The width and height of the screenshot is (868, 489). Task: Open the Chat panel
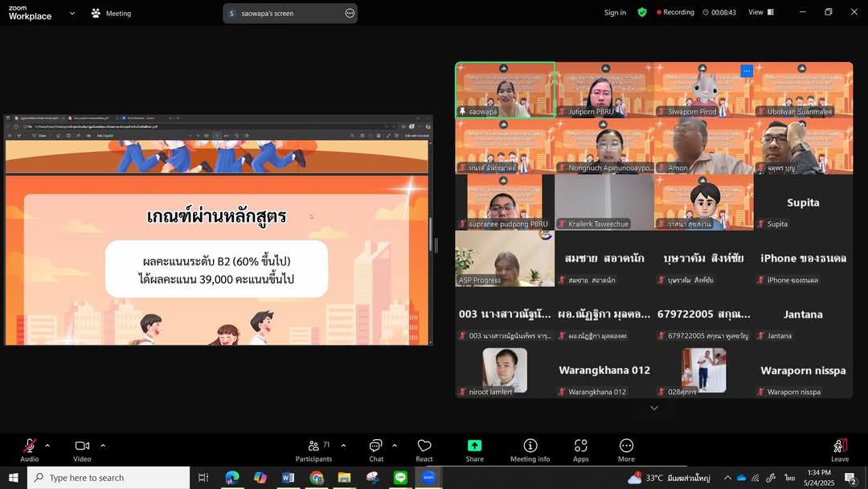click(x=375, y=450)
